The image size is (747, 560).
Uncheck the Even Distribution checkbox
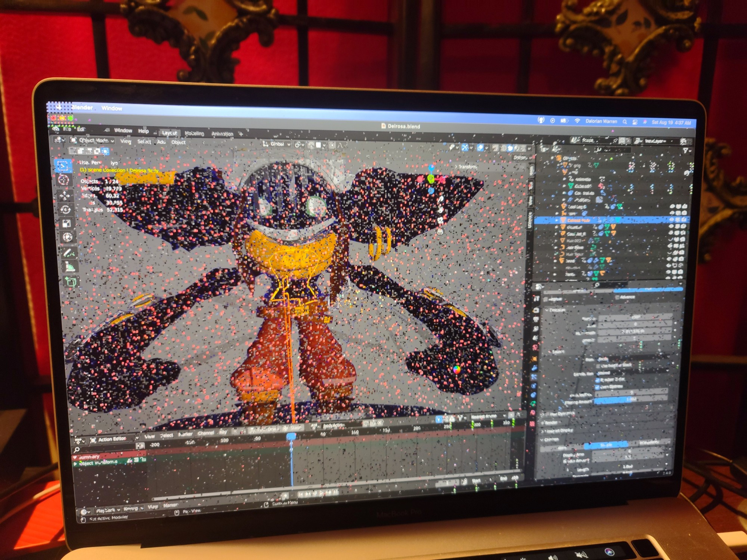598,387
